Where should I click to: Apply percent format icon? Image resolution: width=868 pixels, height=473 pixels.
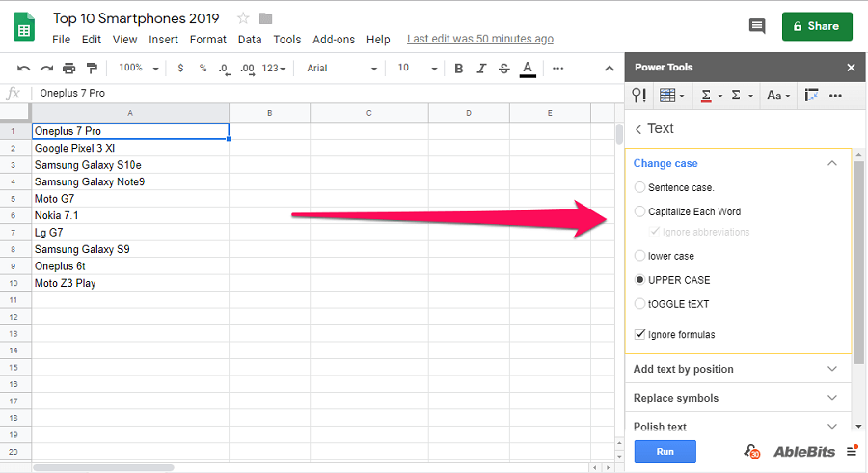pyautogui.click(x=203, y=69)
